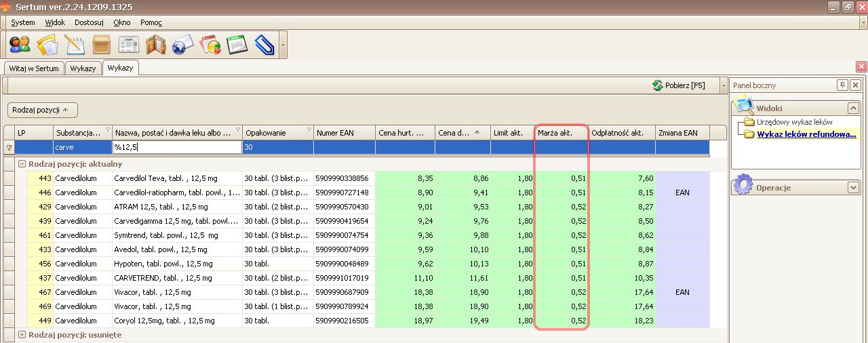Click the globe with envelope icon
The height and width of the screenshot is (343, 868).
(x=183, y=45)
